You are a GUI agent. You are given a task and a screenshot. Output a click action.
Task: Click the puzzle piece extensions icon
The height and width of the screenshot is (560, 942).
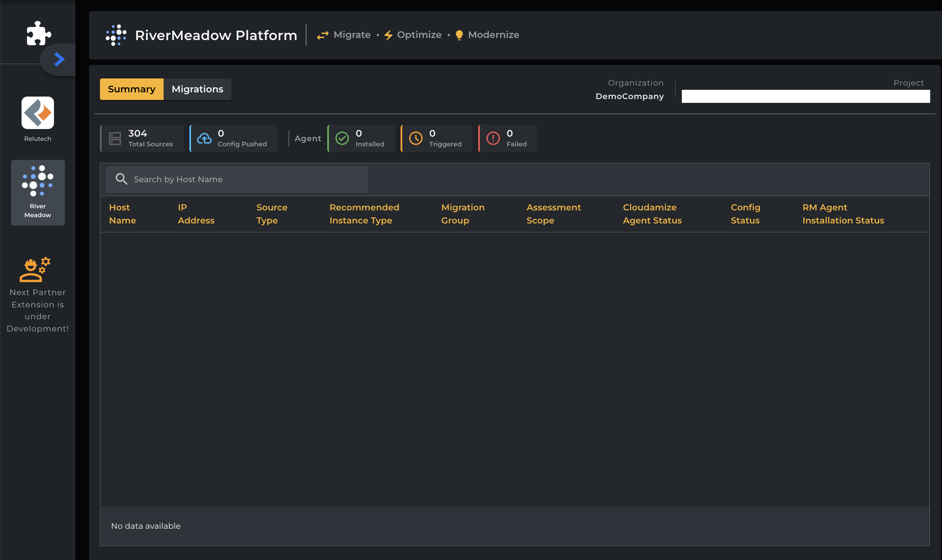point(39,33)
